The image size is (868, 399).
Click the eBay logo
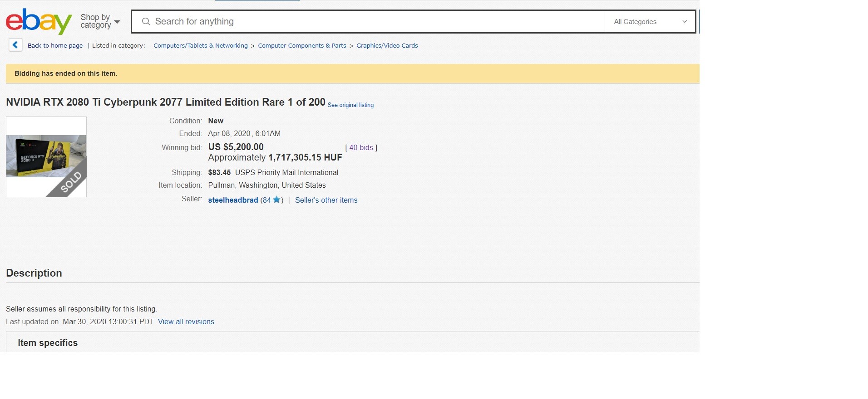pos(39,21)
